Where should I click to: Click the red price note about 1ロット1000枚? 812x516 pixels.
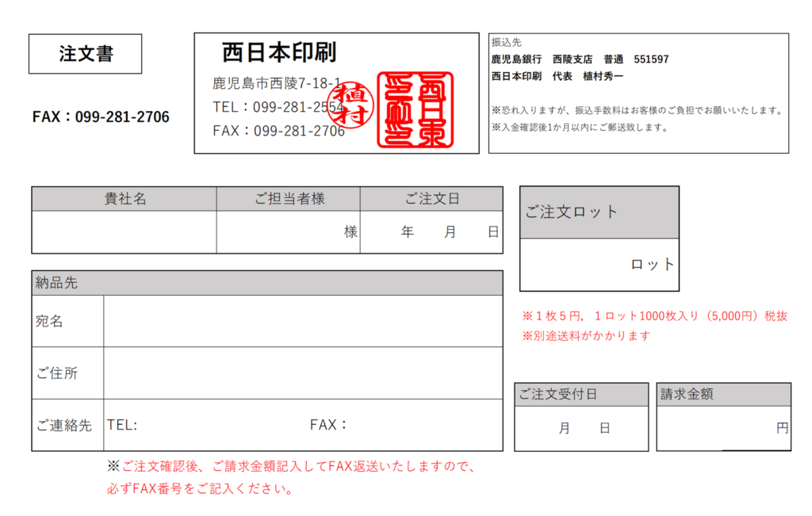click(x=654, y=315)
